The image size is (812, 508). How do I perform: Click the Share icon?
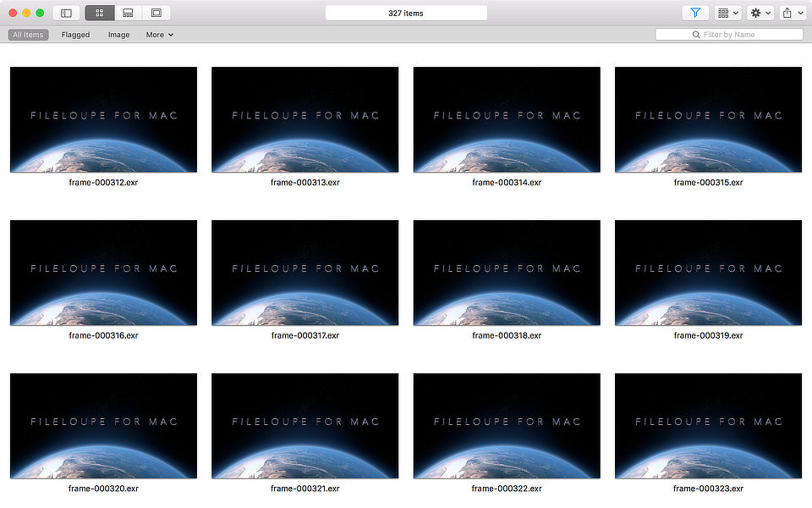point(787,12)
